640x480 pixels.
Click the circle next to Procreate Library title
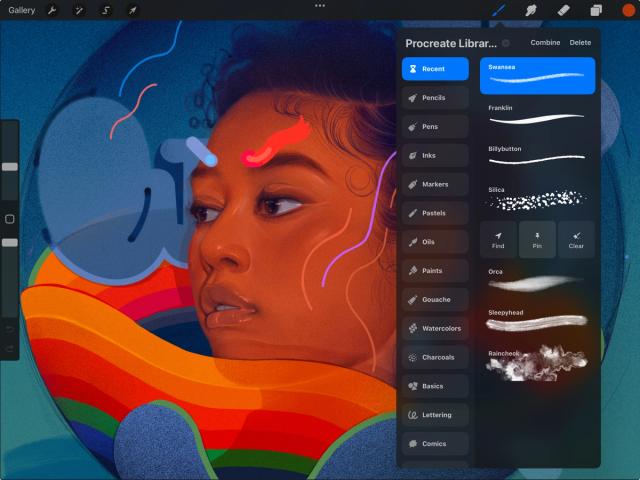(x=505, y=43)
